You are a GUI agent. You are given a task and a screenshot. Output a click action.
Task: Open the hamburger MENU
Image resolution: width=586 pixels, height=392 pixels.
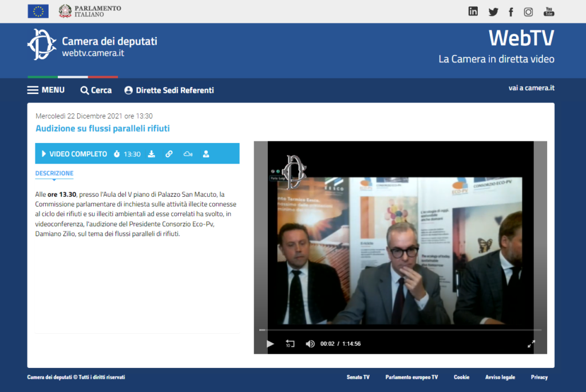(x=46, y=90)
